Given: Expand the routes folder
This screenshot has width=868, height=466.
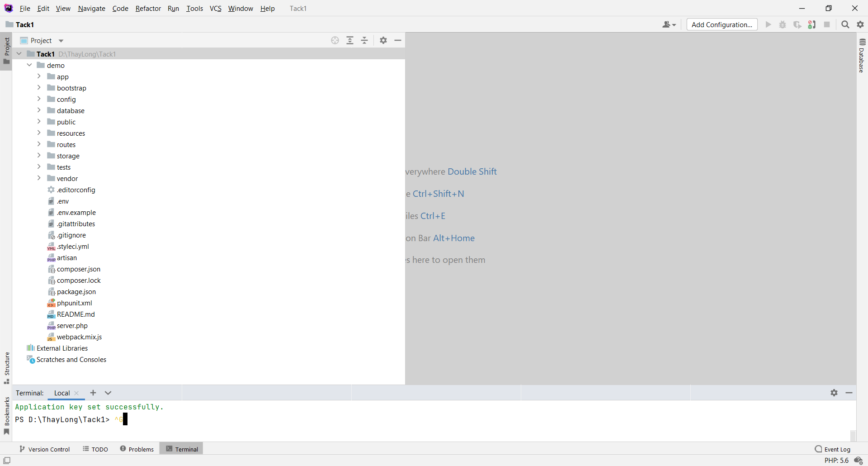Looking at the screenshot, I should [39, 144].
